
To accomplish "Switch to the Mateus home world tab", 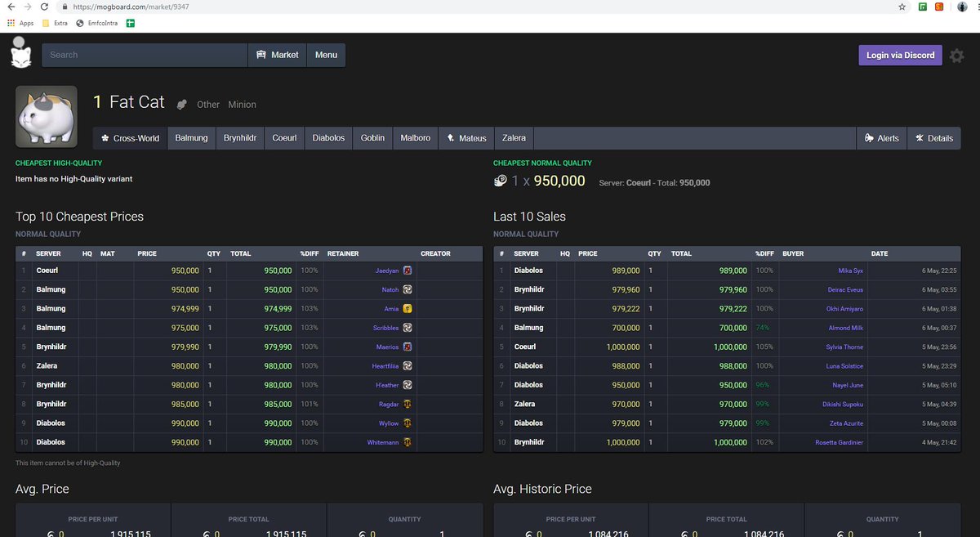I will pyautogui.click(x=466, y=138).
